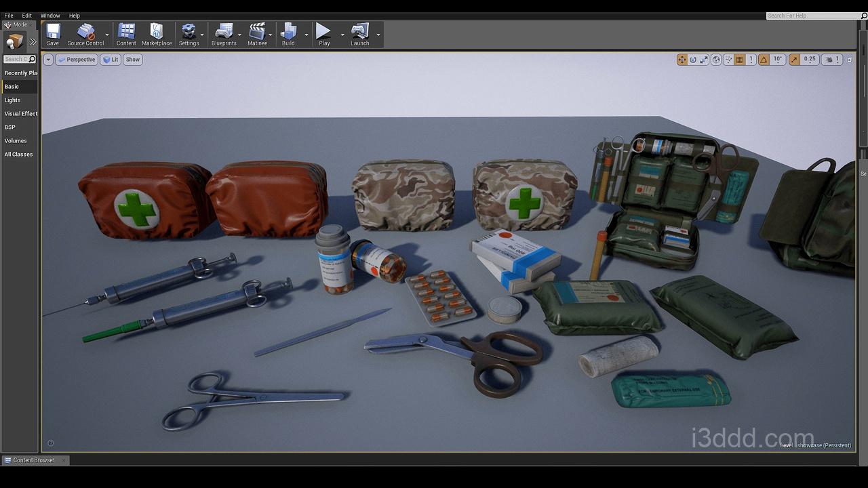868x488 pixels.
Task: Select the Rotate transform gizmo icon
Action: tap(693, 60)
